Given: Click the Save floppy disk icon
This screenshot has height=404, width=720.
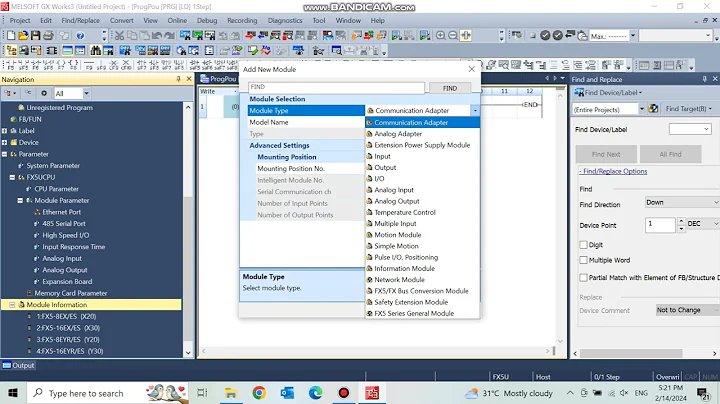Looking at the screenshot, I should [35, 35].
